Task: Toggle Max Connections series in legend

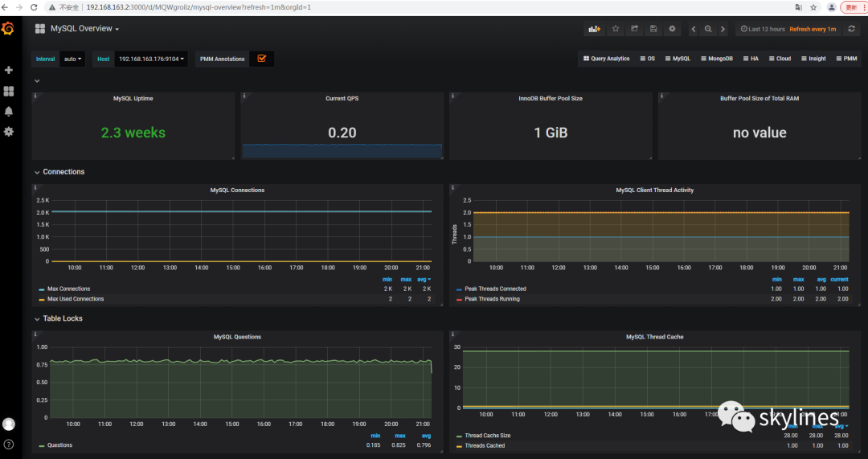Action: point(68,289)
